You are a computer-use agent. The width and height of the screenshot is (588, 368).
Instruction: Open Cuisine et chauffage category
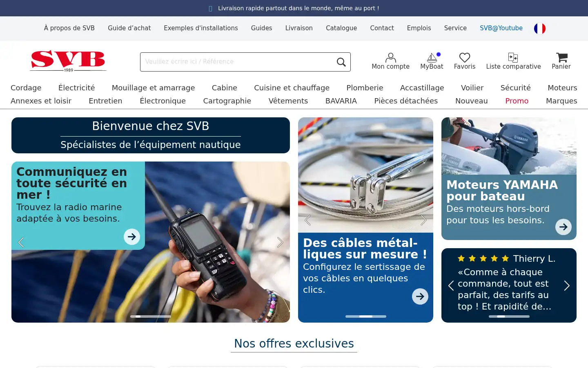(x=292, y=88)
